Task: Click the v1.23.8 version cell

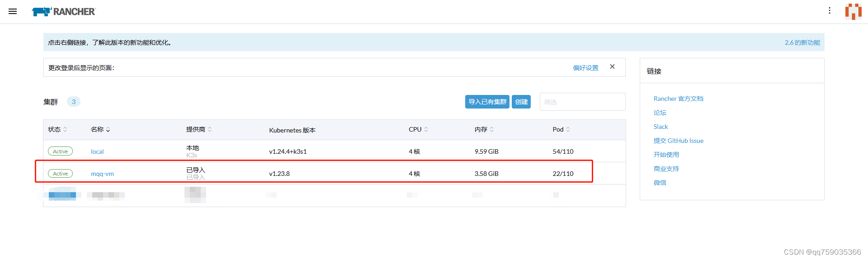Action: (279, 174)
